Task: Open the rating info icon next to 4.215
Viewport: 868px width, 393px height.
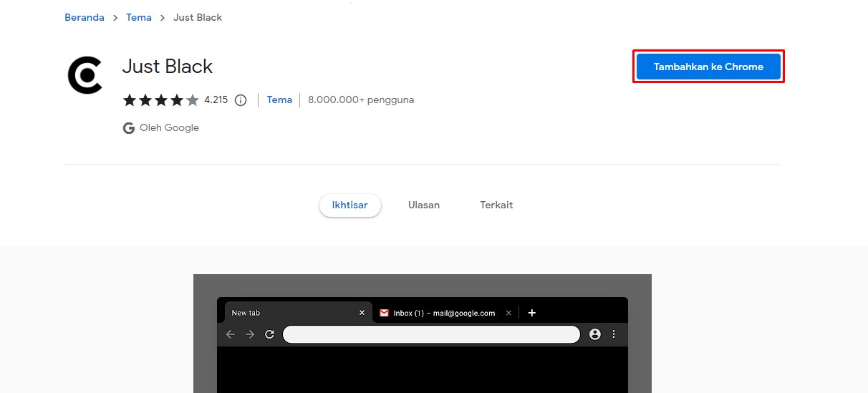Action: click(x=241, y=100)
